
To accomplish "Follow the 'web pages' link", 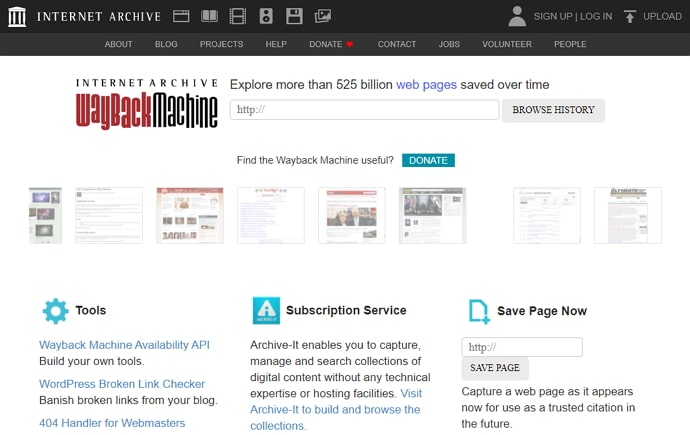I will tap(426, 84).
